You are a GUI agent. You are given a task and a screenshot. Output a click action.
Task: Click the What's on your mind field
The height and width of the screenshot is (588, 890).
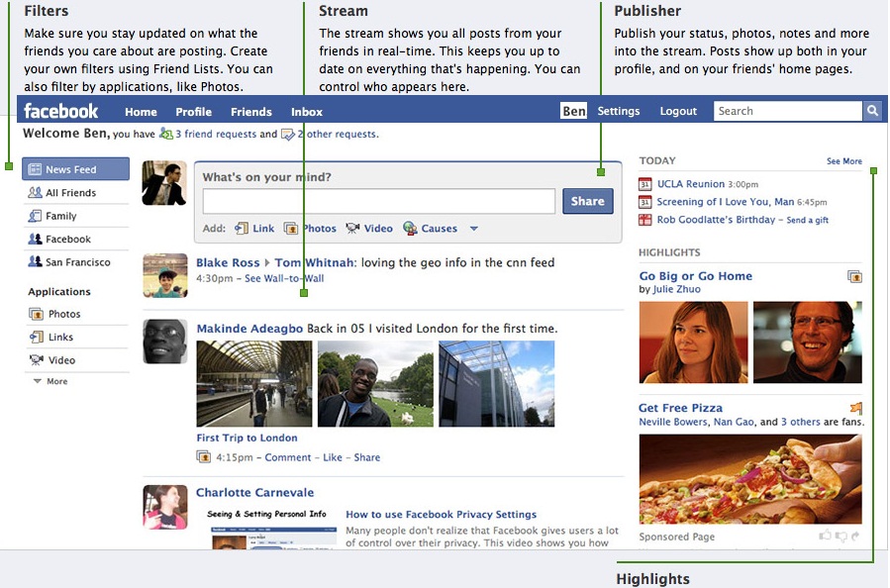tap(378, 202)
